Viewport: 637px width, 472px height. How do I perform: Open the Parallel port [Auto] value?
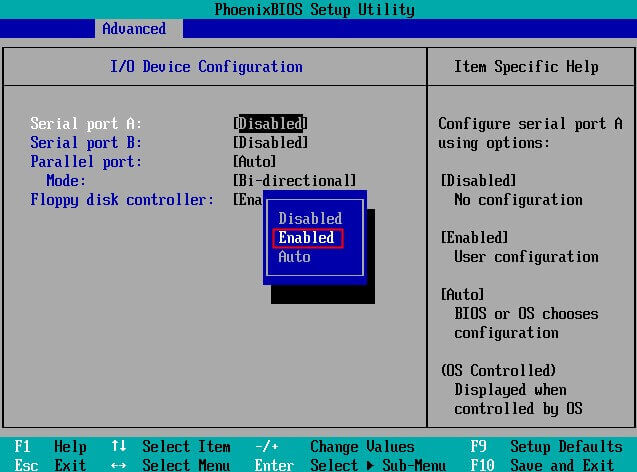point(254,162)
